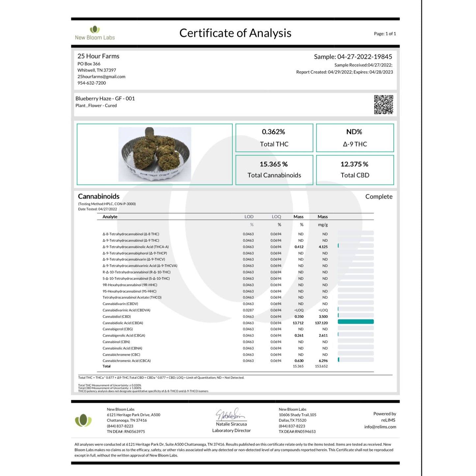Click the Page: 1 of 1 indicator
Screen dimensions: 476x476
(x=385, y=34)
